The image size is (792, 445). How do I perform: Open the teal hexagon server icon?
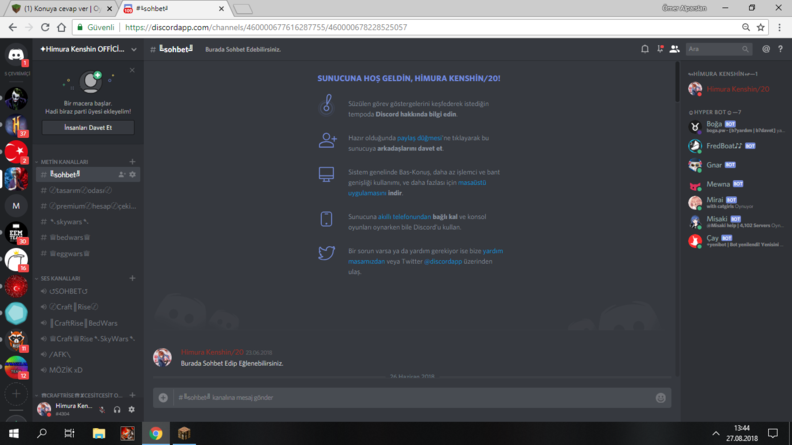tap(16, 313)
